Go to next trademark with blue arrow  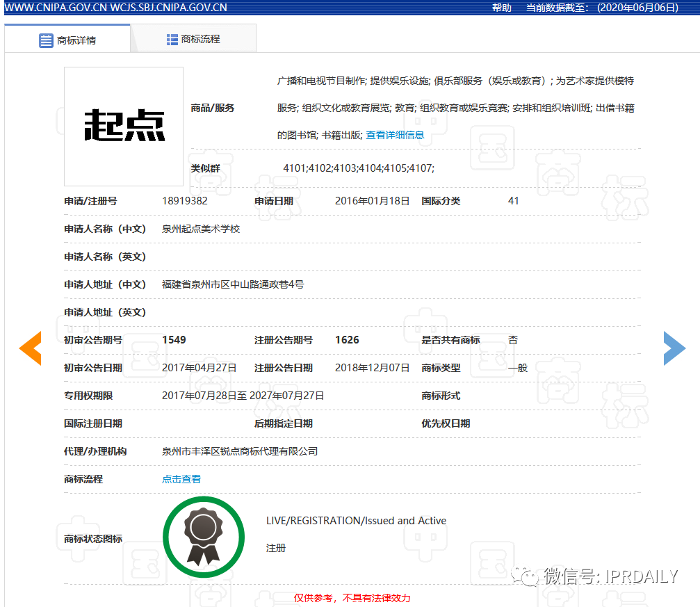click(x=674, y=348)
